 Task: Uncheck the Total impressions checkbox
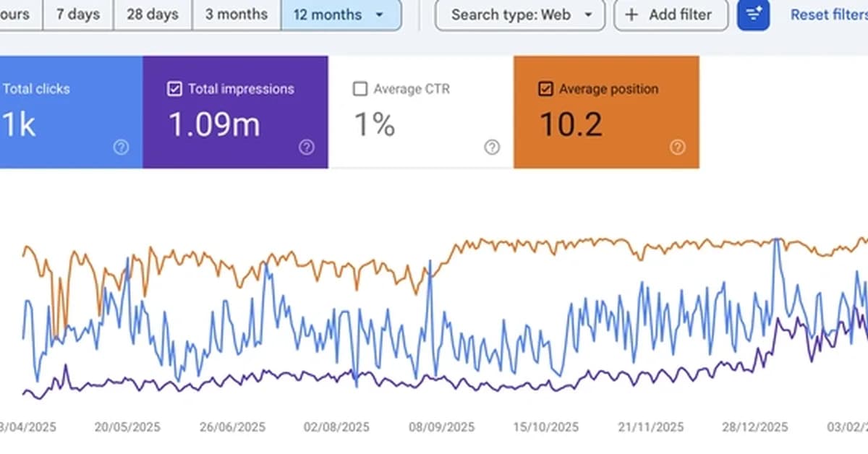(x=174, y=88)
